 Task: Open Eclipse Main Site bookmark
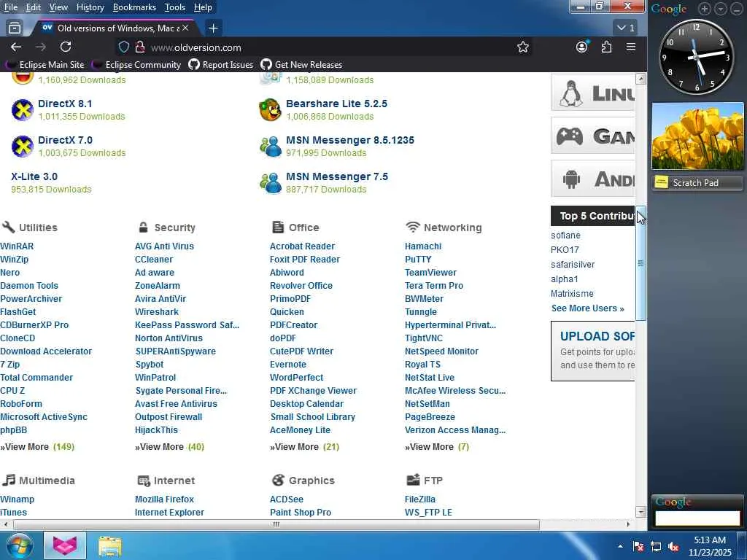click(44, 65)
